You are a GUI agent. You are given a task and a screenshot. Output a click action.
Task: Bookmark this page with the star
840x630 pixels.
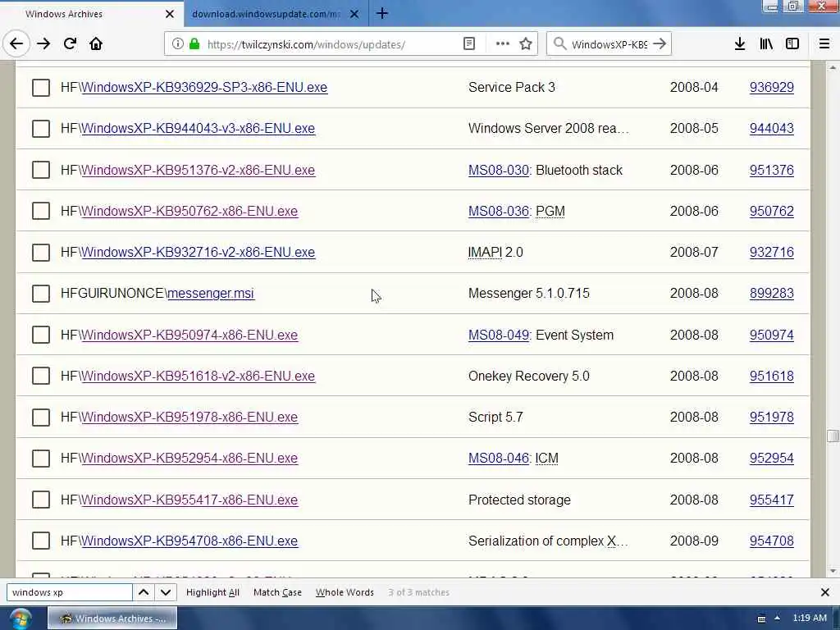tap(526, 44)
